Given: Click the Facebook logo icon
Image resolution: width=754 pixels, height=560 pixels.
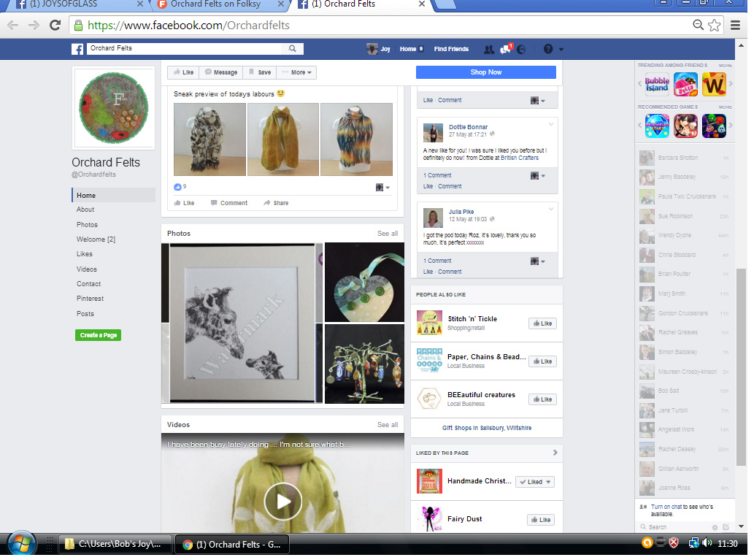Looking at the screenshot, I should (77, 49).
